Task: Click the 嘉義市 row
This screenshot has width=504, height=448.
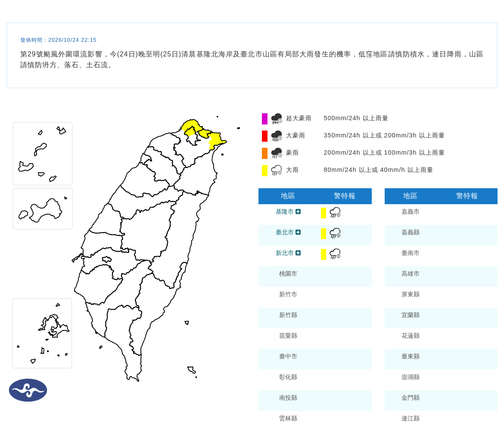Action: (x=441, y=215)
